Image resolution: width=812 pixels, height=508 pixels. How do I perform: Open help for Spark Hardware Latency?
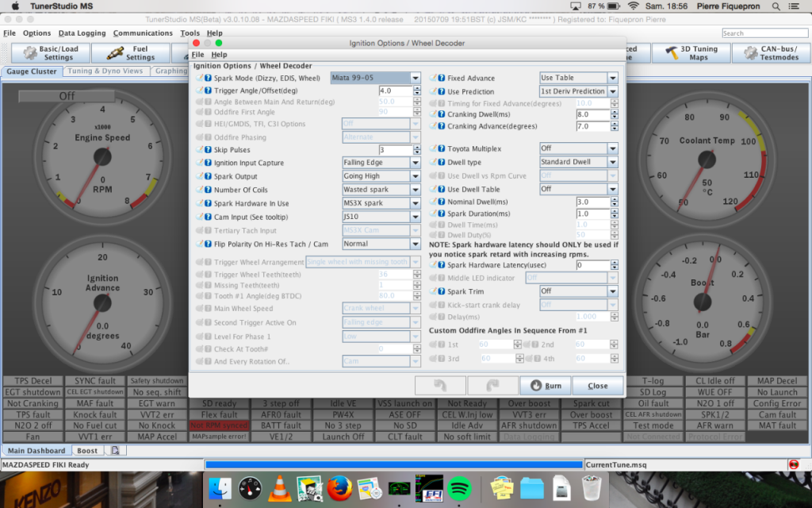click(x=441, y=265)
